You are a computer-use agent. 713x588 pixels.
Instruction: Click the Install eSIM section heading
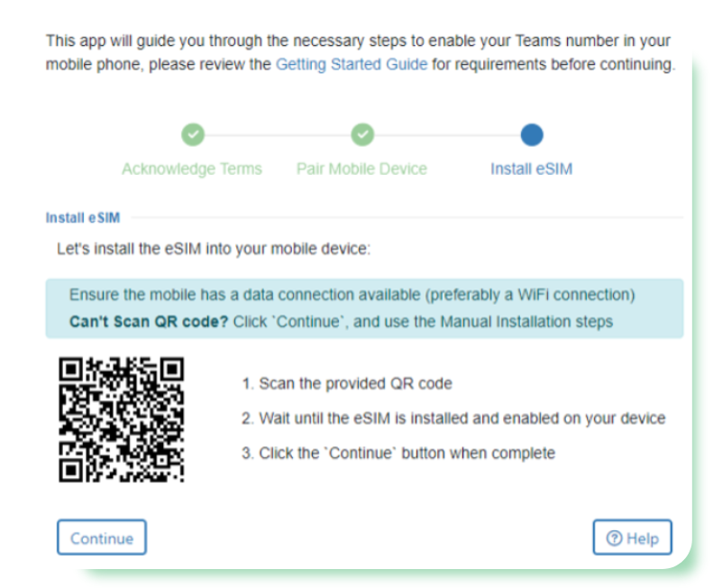click(83, 217)
